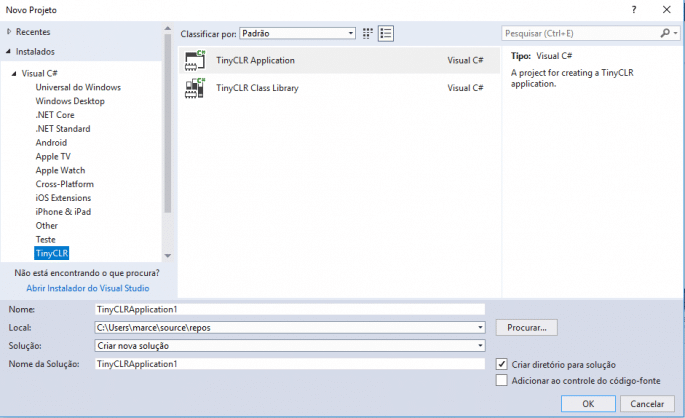This screenshot has width=685, height=418.
Task: Click 'TinyCLR Application' template name text
Action: tap(255, 60)
